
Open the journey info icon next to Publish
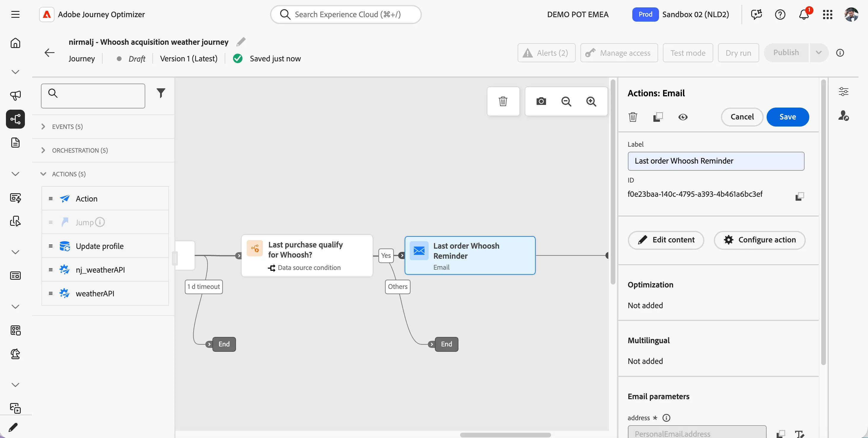tap(840, 52)
